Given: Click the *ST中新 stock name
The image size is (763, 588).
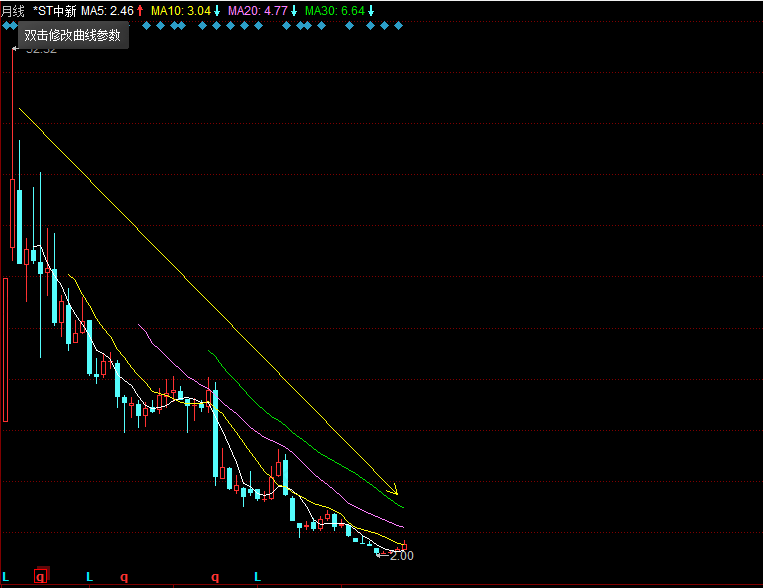Looking at the screenshot, I should click(x=55, y=11).
